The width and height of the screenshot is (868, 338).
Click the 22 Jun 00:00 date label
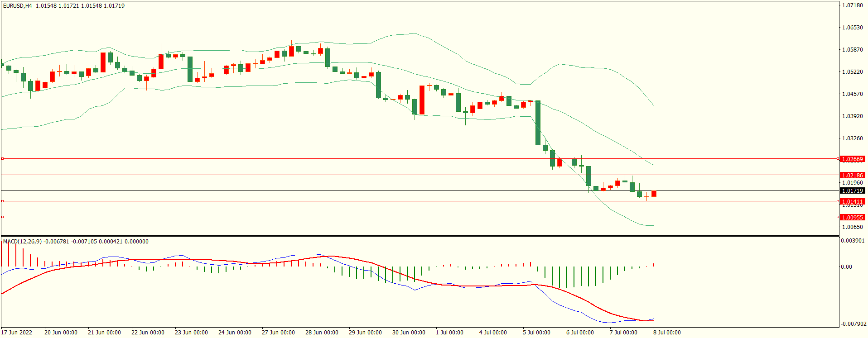148,333
